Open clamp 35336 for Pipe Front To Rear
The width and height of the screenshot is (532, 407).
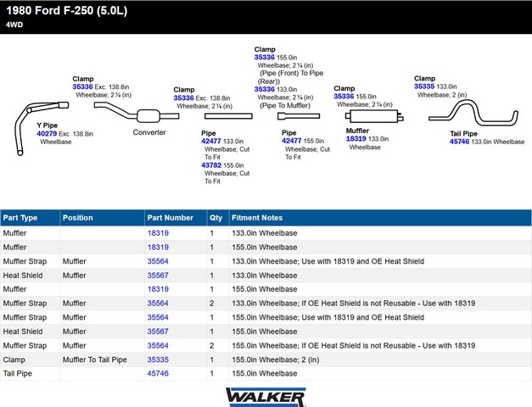pyautogui.click(x=265, y=58)
